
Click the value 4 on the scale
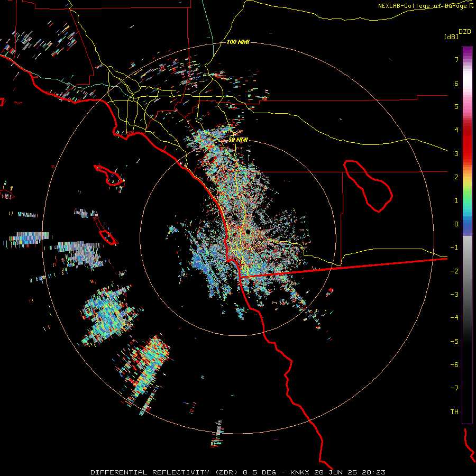click(x=456, y=130)
